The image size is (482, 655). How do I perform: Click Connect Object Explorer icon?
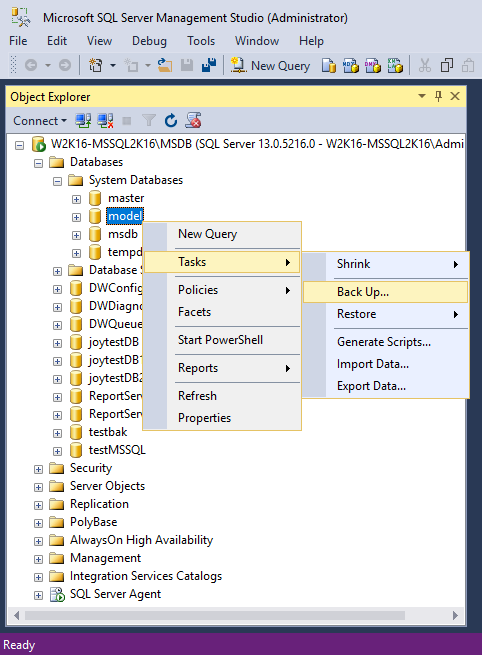coord(83,121)
